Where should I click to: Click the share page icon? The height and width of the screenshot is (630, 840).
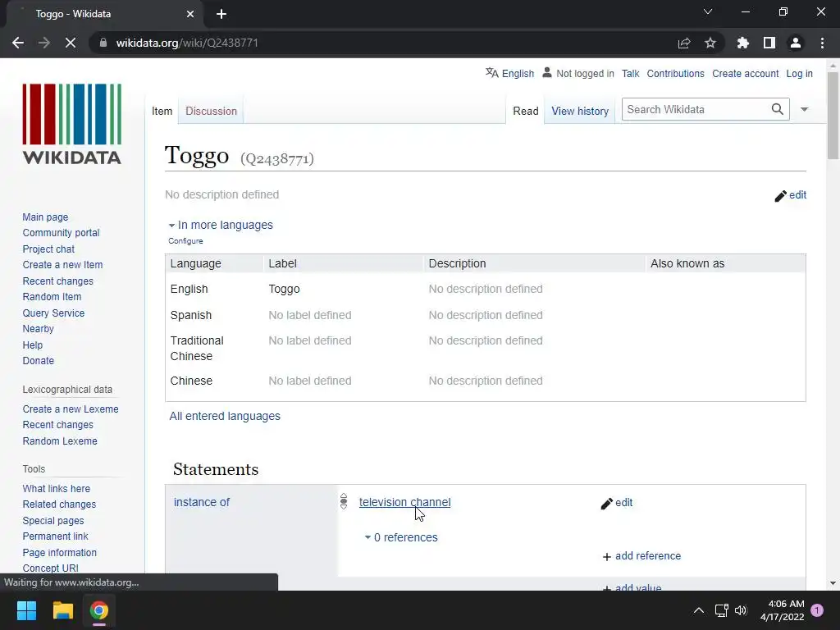coord(684,43)
